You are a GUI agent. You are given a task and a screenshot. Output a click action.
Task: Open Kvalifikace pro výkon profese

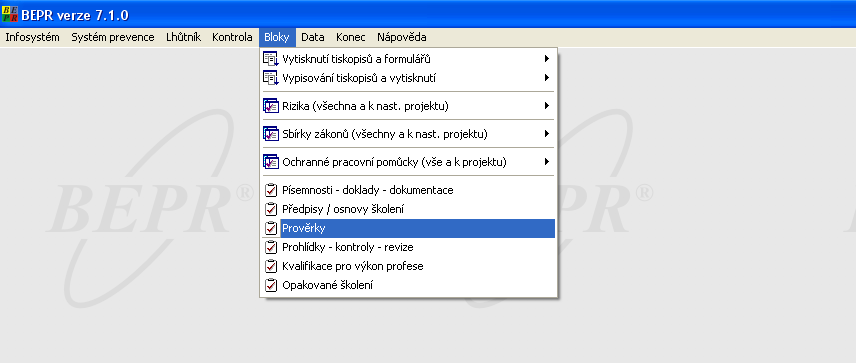[x=408, y=266]
